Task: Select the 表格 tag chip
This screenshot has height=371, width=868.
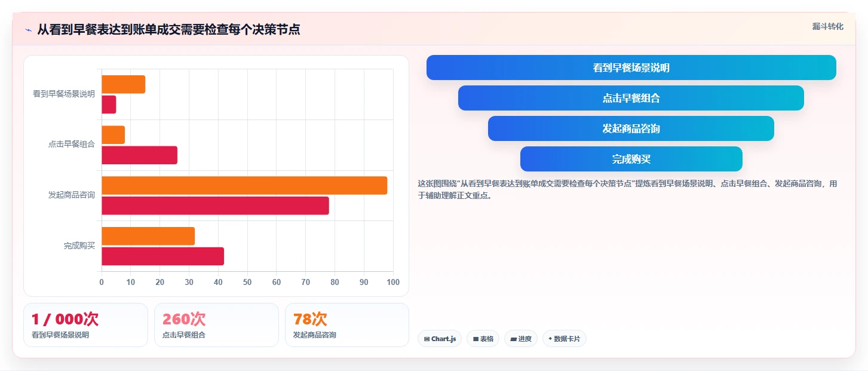Action: click(483, 339)
